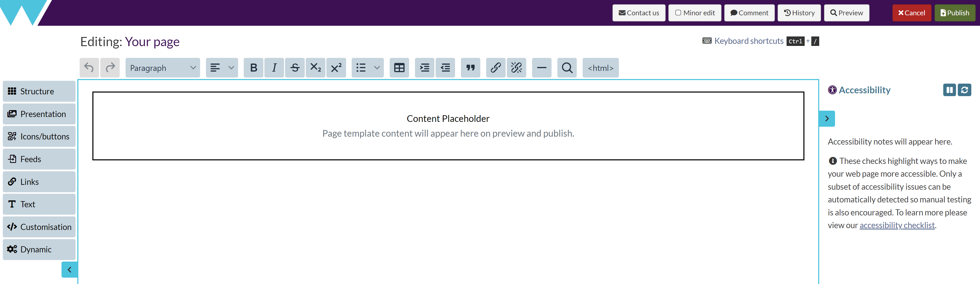The width and height of the screenshot is (980, 284).
Task: Click the insert link icon
Action: (x=495, y=68)
